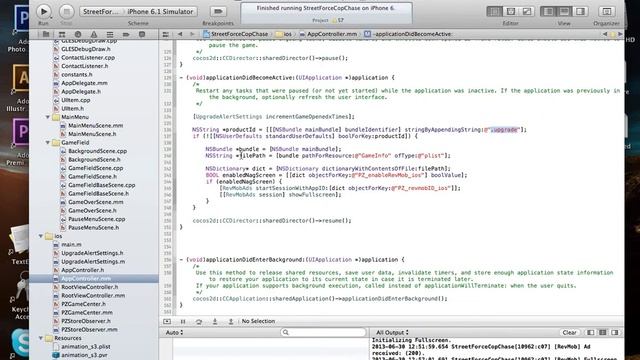
Task: Toggle the debug area view button
Action: pyautogui.click(x=564, y=11)
